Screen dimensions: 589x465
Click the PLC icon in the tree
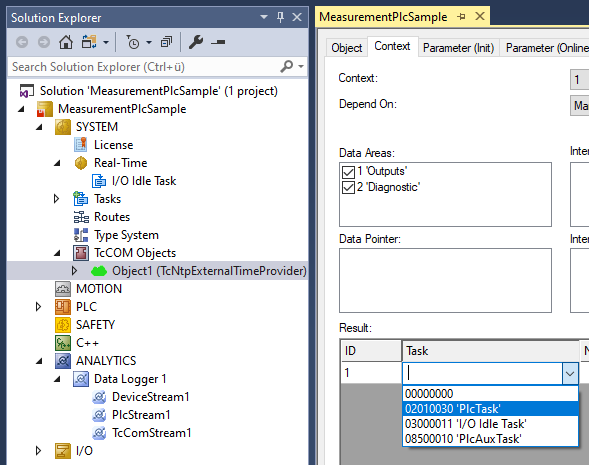(x=63, y=307)
